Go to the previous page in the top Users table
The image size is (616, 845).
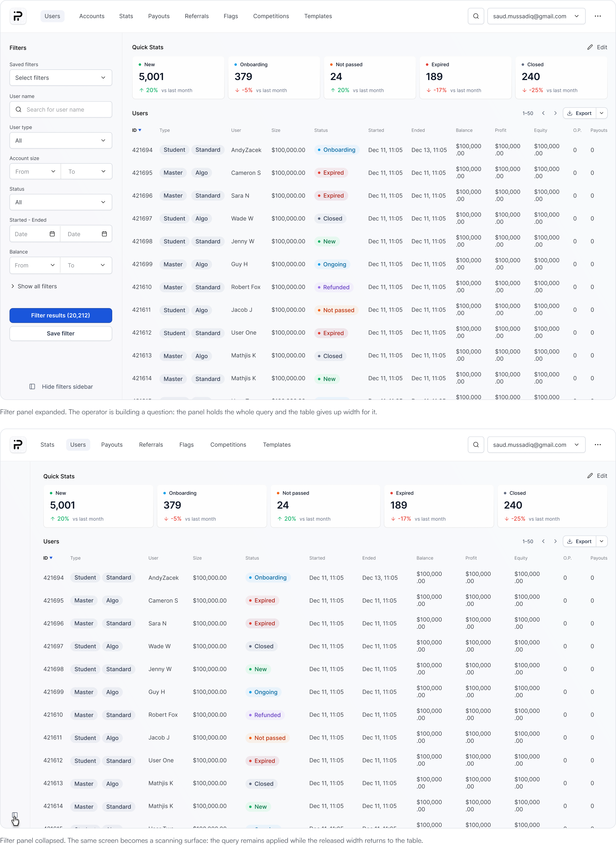(543, 113)
